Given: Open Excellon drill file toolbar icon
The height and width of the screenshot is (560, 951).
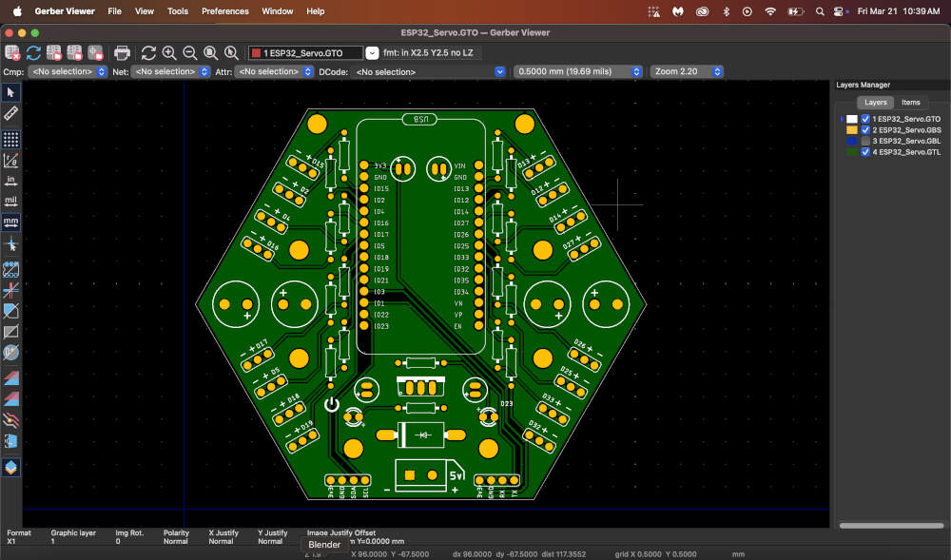Looking at the screenshot, I should click(x=74, y=52).
